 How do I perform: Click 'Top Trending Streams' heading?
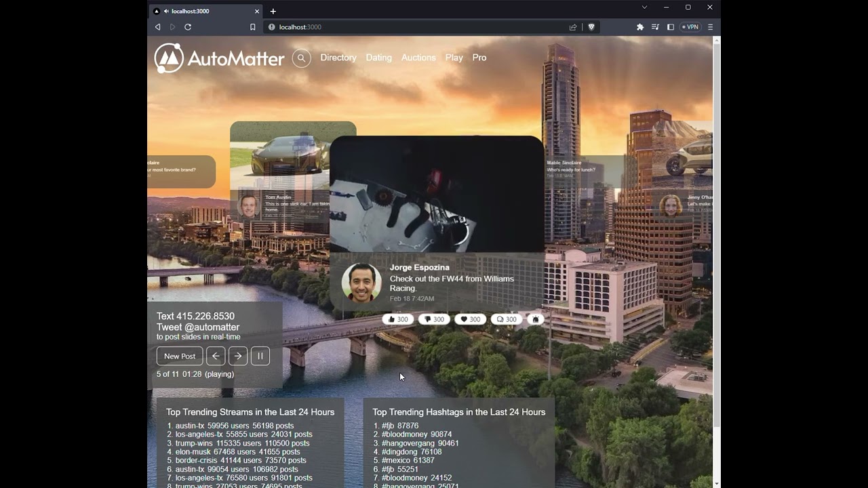[x=250, y=412]
